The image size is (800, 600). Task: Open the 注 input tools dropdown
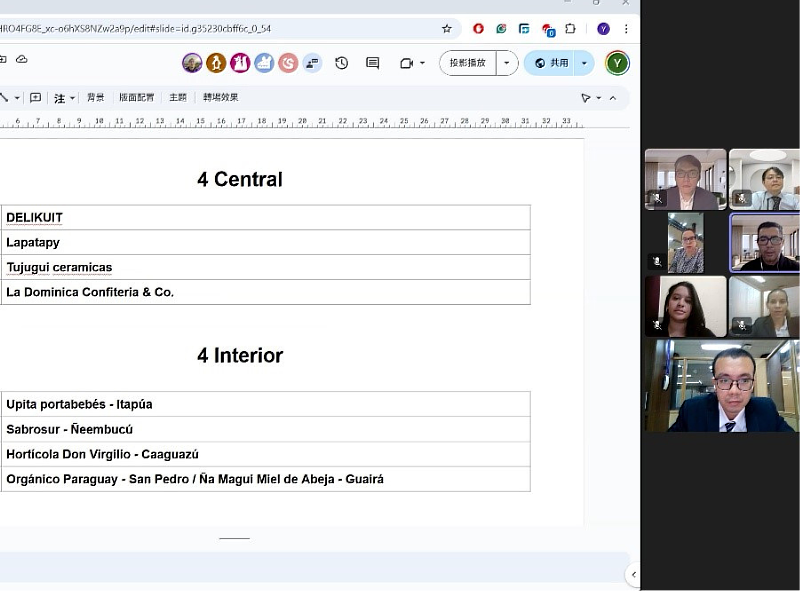(72, 98)
